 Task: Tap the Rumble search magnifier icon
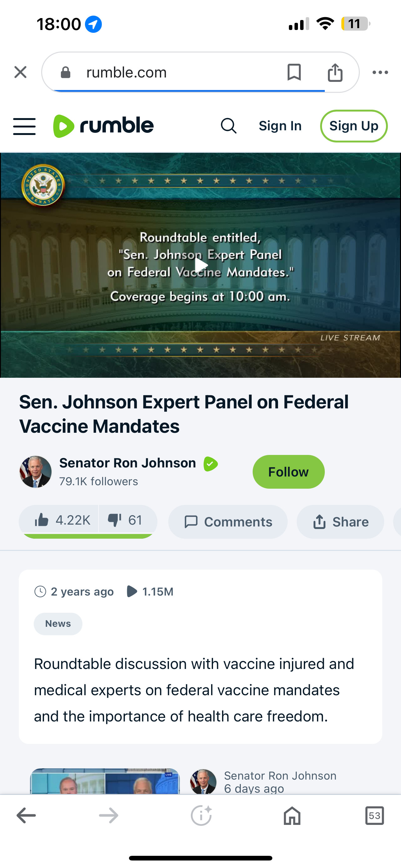(x=229, y=126)
